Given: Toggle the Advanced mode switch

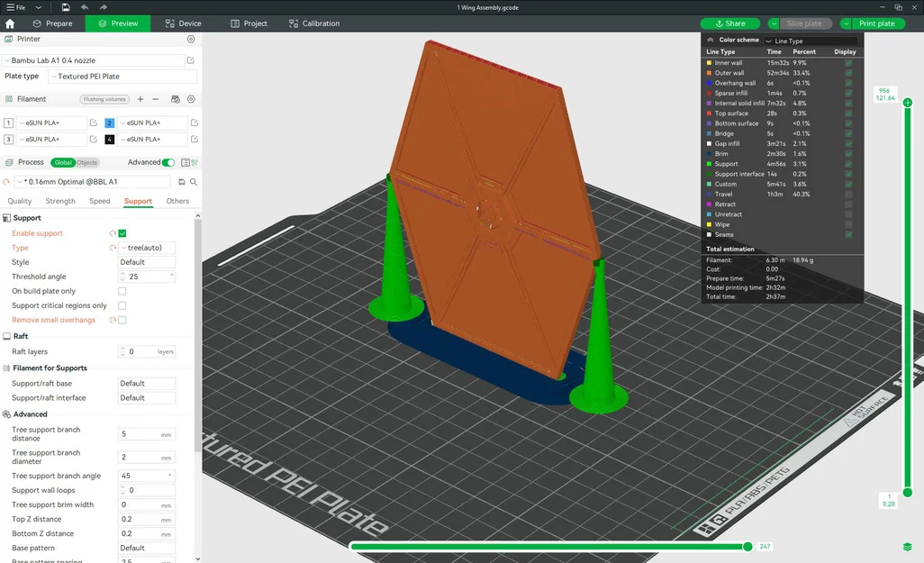Looking at the screenshot, I should [168, 162].
